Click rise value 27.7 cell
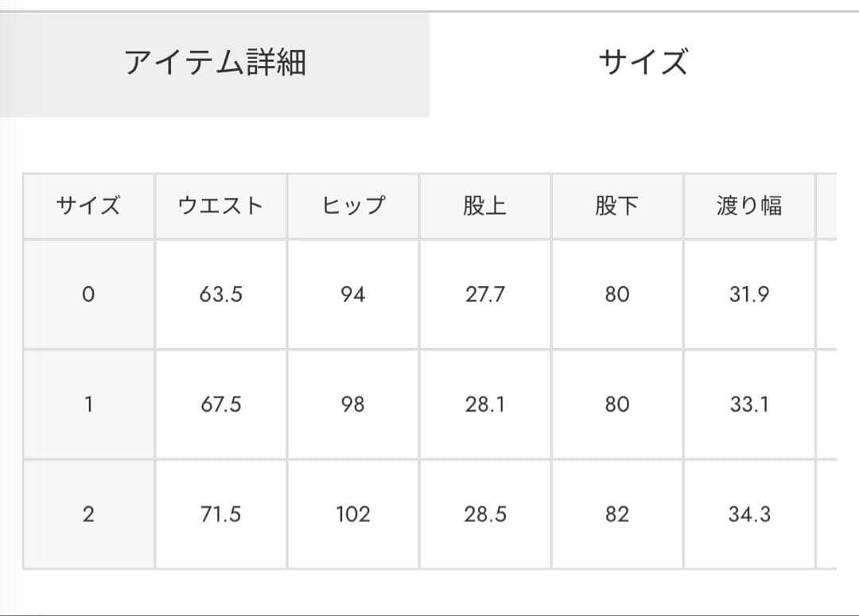The height and width of the screenshot is (616, 859). pos(484,295)
